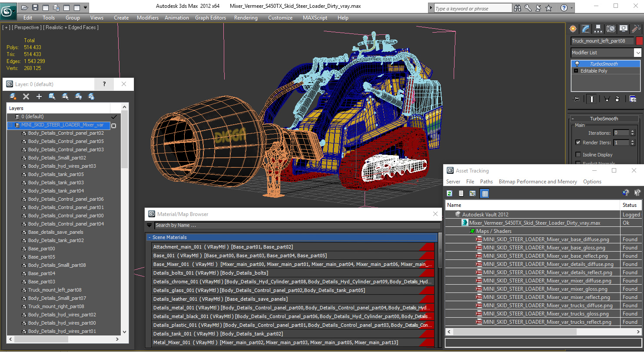644x352 pixels.
Task: Toggle the box beside MINI_SKID_STEER_LOADER_Mixer_var layer
Action: point(113,126)
